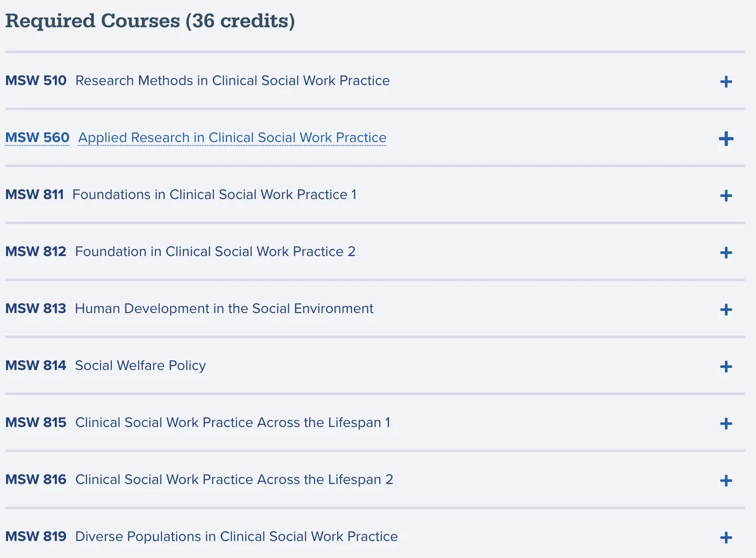Click the MSW 560 course code link
This screenshot has width=756, height=558.
(37, 138)
